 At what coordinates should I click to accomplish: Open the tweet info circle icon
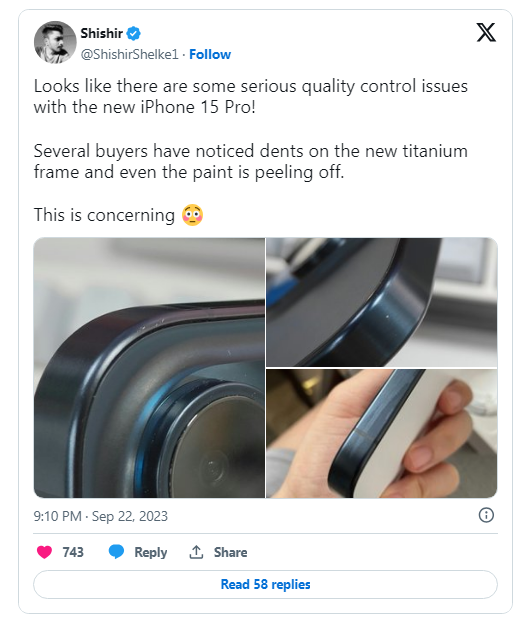point(486,515)
